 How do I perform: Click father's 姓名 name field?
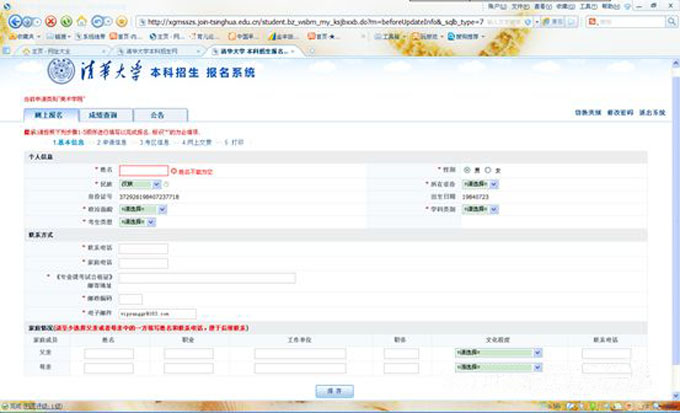(x=109, y=354)
